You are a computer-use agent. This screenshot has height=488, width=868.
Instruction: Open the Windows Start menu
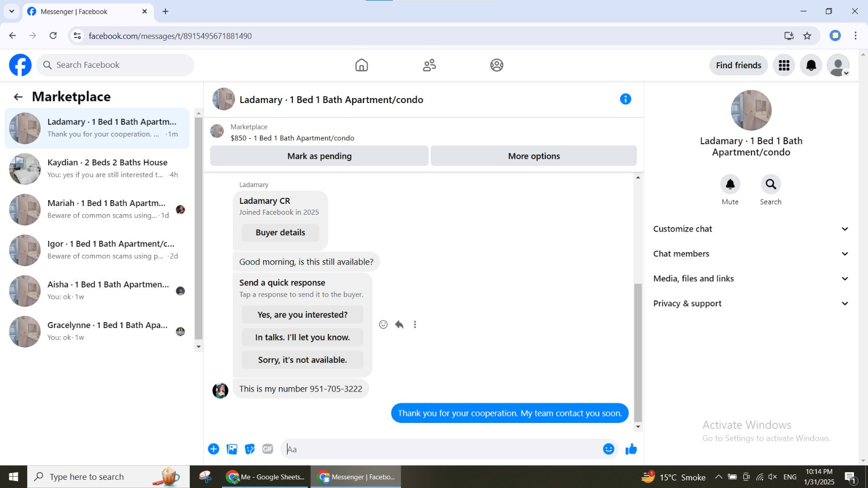pos(14,477)
